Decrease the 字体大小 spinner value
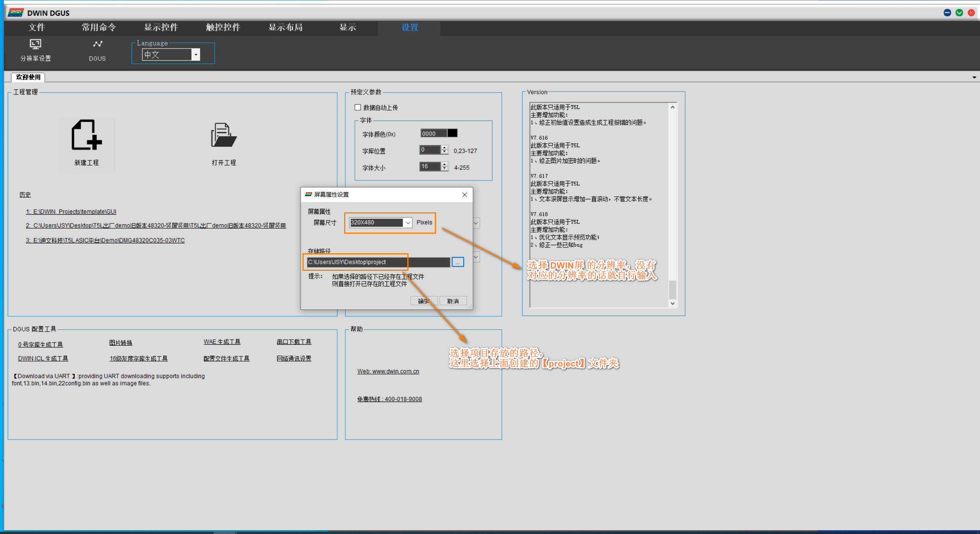 point(444,169)
